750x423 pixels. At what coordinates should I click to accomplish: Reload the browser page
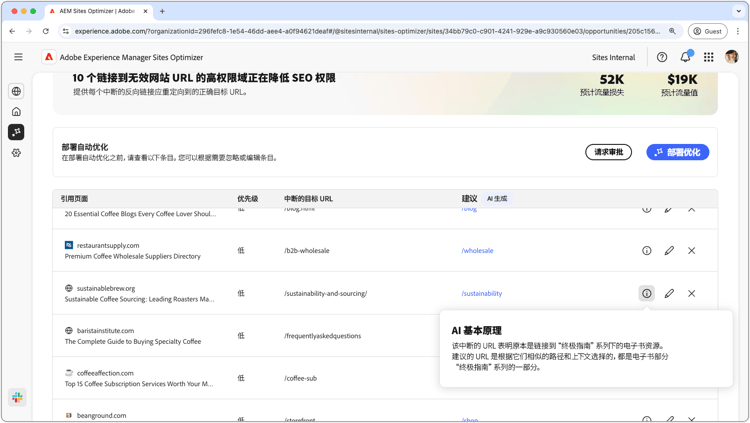[x=45, y=31]
